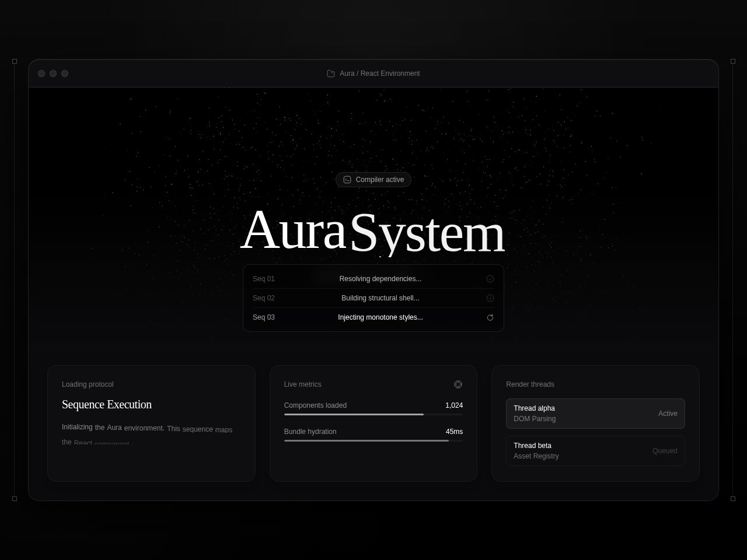Click the Injecting monotone styles sequence text

coord(381,317)
